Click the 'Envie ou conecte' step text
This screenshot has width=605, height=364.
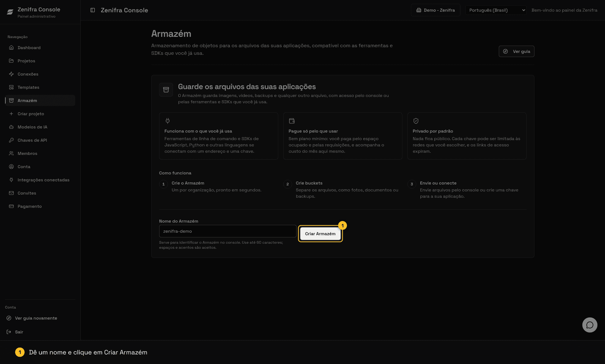[438, 183]
